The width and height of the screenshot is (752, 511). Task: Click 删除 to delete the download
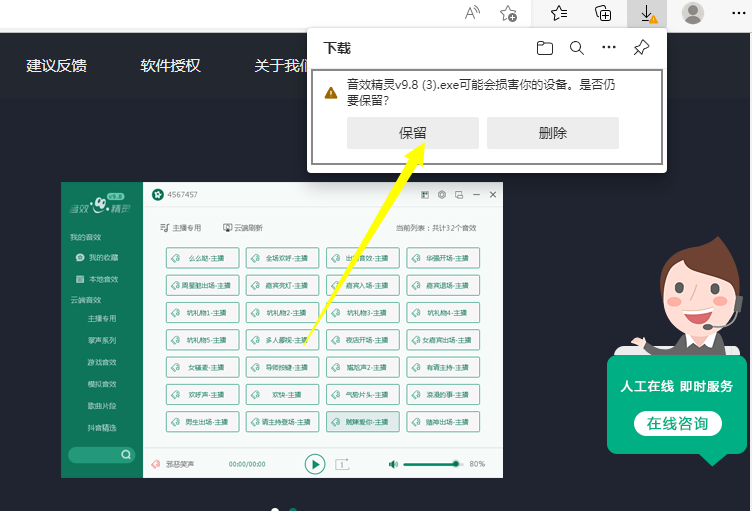[x=552, y=133]
